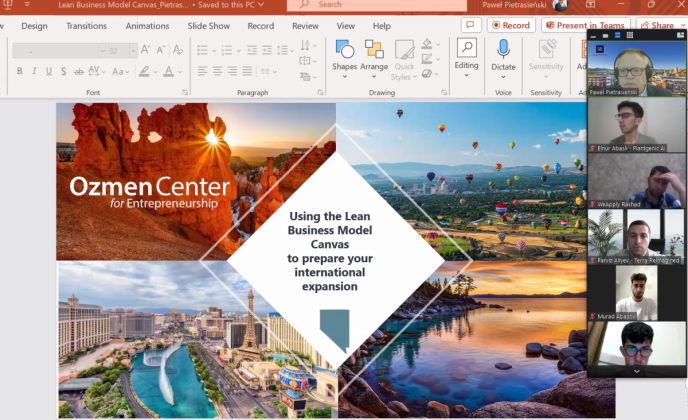Open the Review tab
688x420 pixels.
[x=305, y=26]
